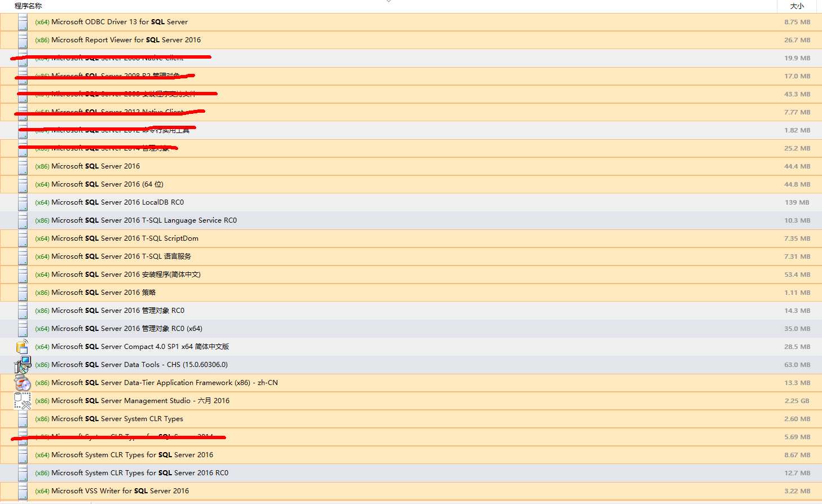The image size is (822, 504).
Task: Click the 35.0 MB size value
Action: (797, 329)
